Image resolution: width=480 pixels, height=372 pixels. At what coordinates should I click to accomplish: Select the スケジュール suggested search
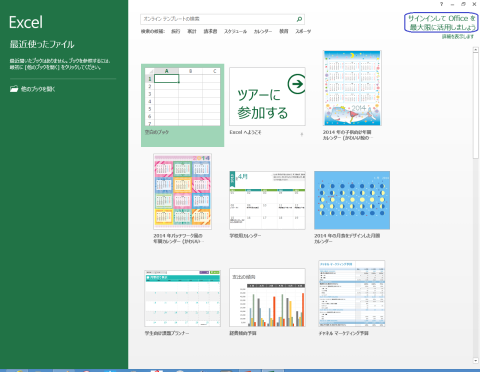(x=235, y=31)
